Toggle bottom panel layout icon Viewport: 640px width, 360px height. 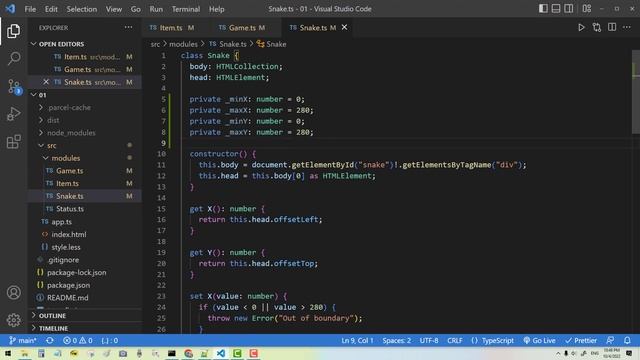[x=556, y=9]
